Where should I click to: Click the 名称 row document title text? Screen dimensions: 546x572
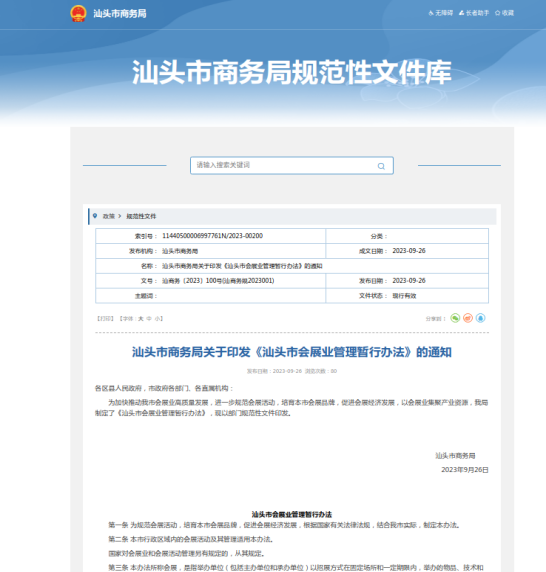[x=242, y=266]
